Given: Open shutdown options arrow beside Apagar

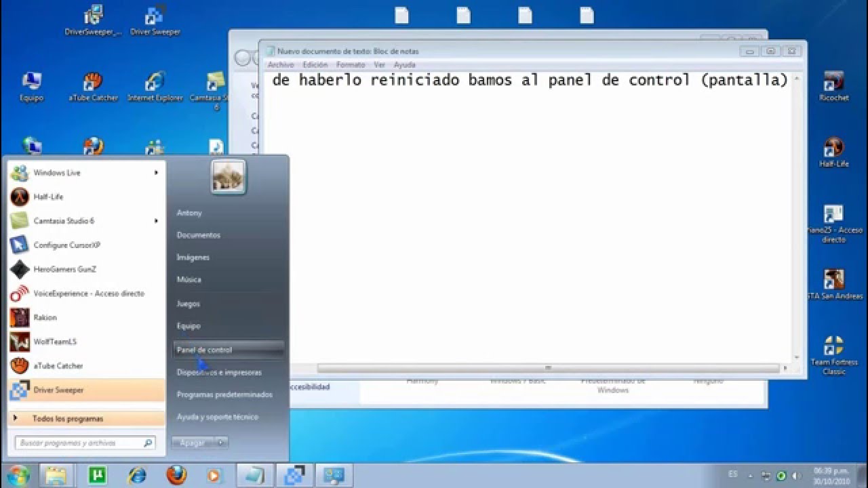Looking at the screenshot, I should pos(220,443).
